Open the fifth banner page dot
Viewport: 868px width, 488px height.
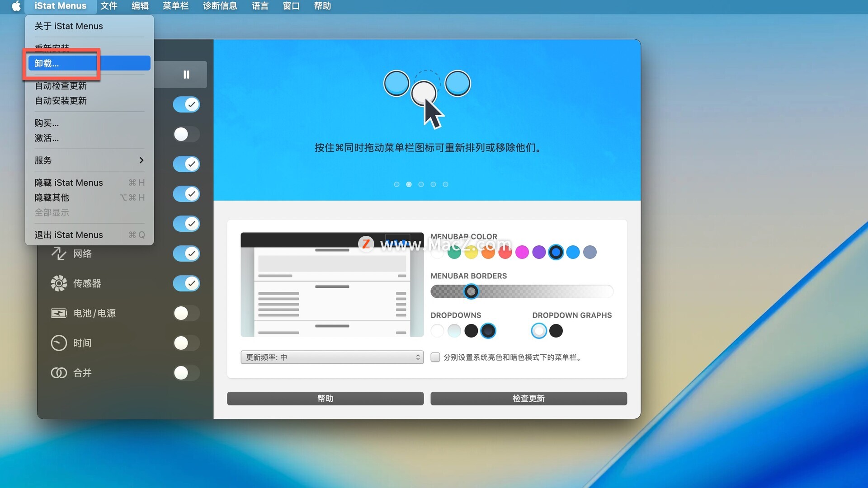[x=445, y=184]
